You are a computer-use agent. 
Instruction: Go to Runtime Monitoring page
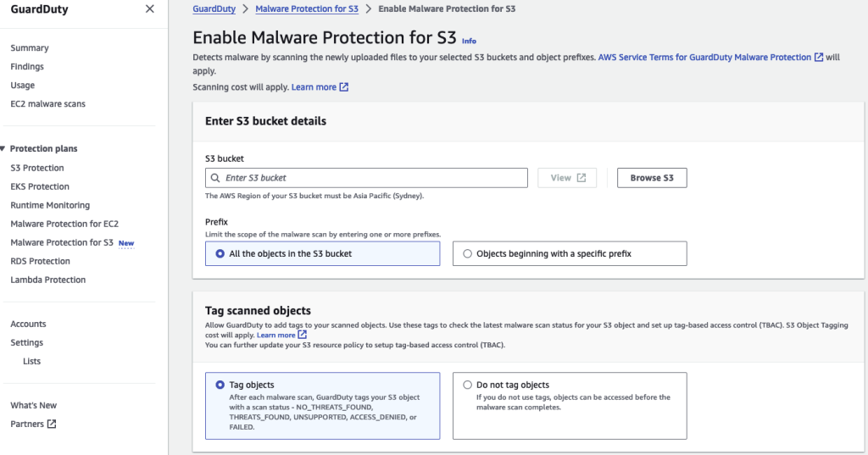click(x=50, y=205)
